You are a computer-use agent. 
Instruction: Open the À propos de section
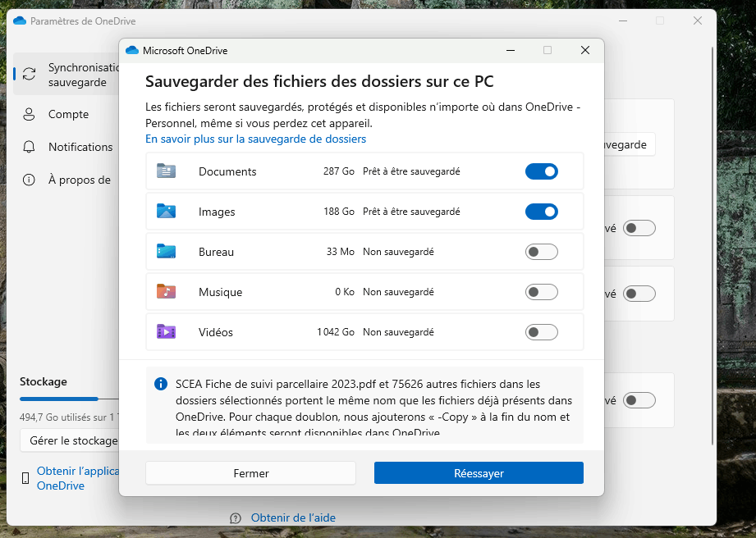coord(66,180)
